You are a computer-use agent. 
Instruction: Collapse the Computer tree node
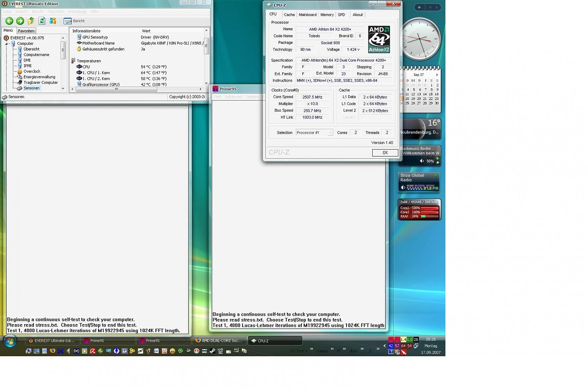pyautogui.click(x=6, y=44)
